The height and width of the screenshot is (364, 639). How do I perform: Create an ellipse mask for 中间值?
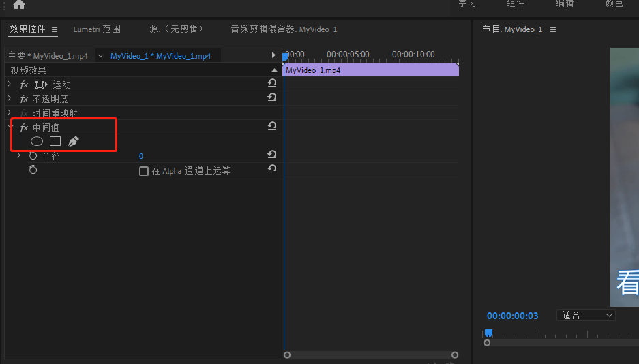37,141
